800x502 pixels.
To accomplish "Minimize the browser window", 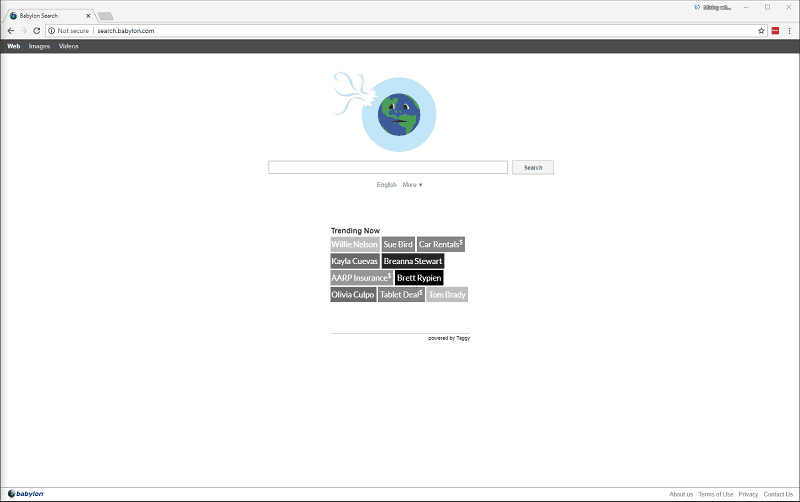I will (x=746, y=7).
